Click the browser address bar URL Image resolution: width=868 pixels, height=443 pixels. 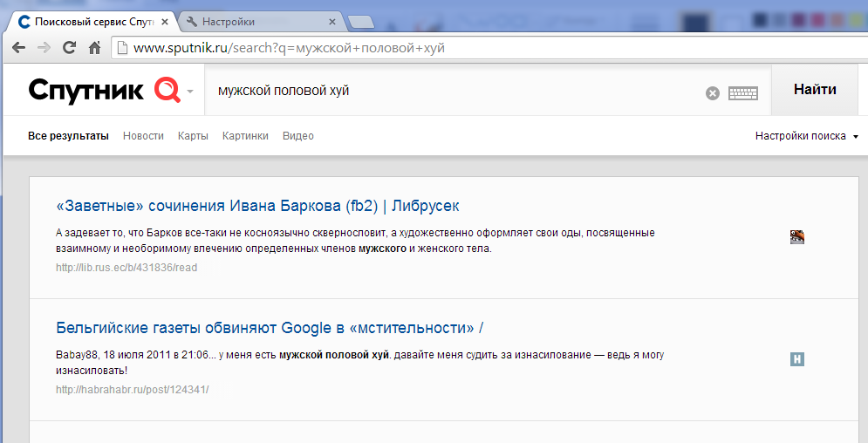click(289, 48)
